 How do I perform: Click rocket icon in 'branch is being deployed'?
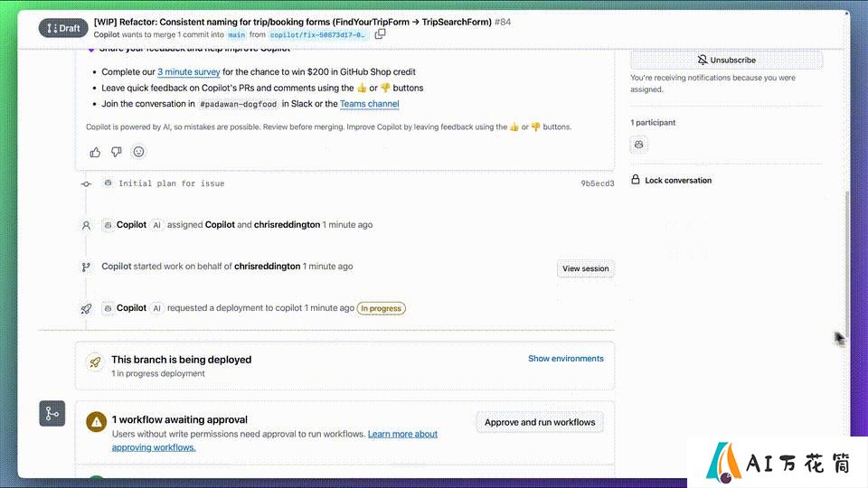pos(95,363)
